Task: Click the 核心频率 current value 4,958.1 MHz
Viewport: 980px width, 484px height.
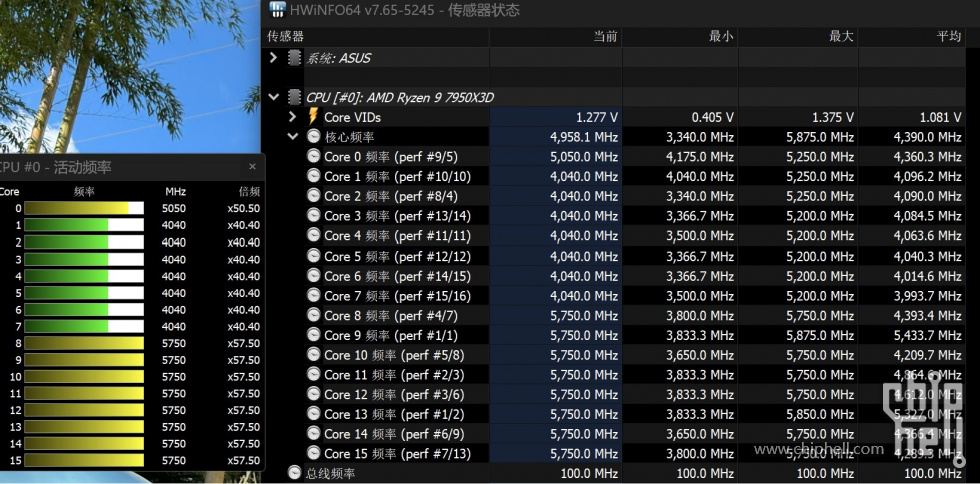Action: point(584,137)
